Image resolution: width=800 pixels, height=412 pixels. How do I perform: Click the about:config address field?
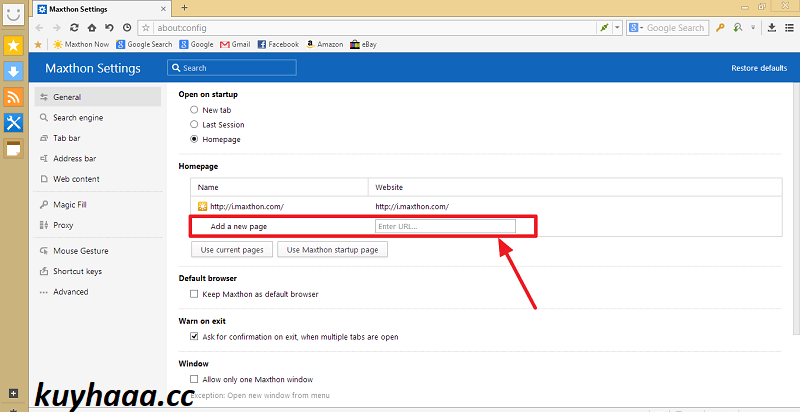tap(374, 28)
